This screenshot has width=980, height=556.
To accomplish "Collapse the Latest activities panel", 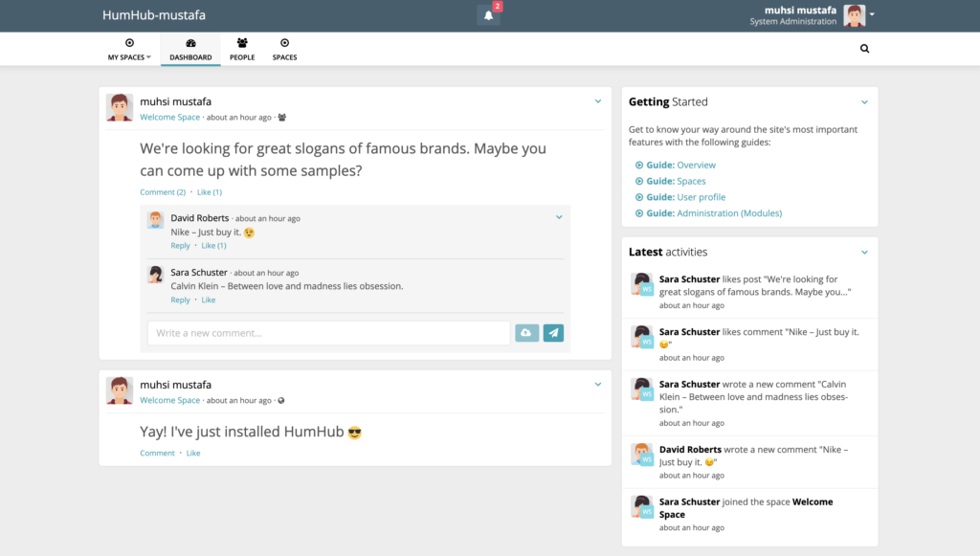I will coord(864,253).
